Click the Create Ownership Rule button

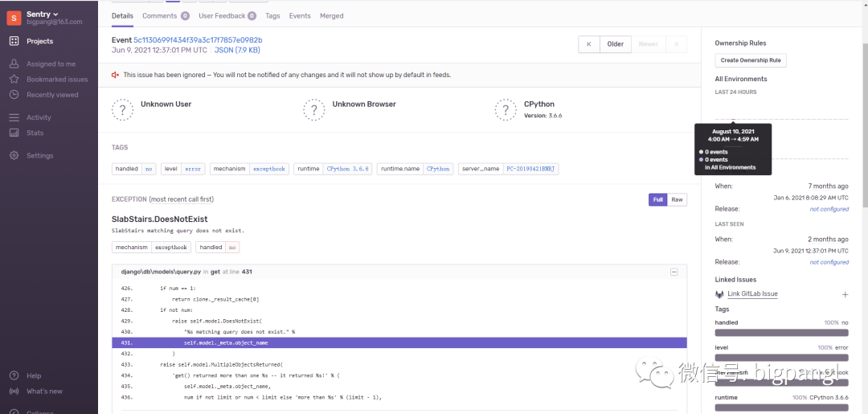751,60
